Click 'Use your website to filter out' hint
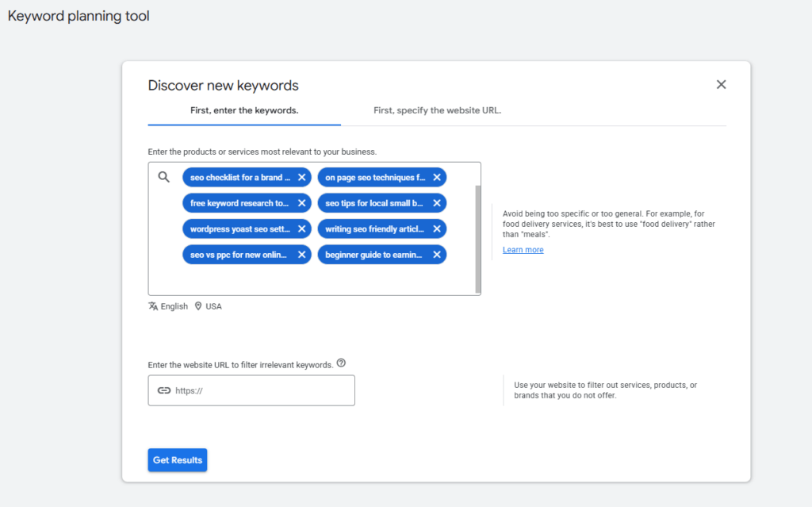Image resolution: width=812 pixels, height=507 pixels. 605,390
